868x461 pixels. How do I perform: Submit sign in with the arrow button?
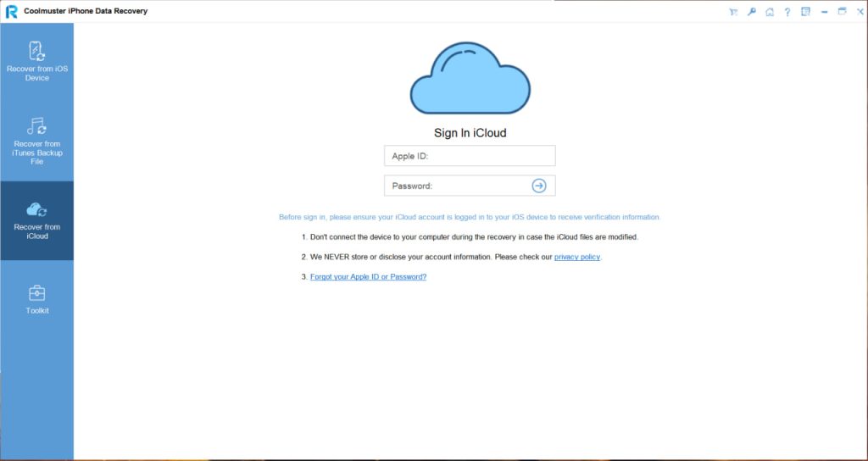538,186
